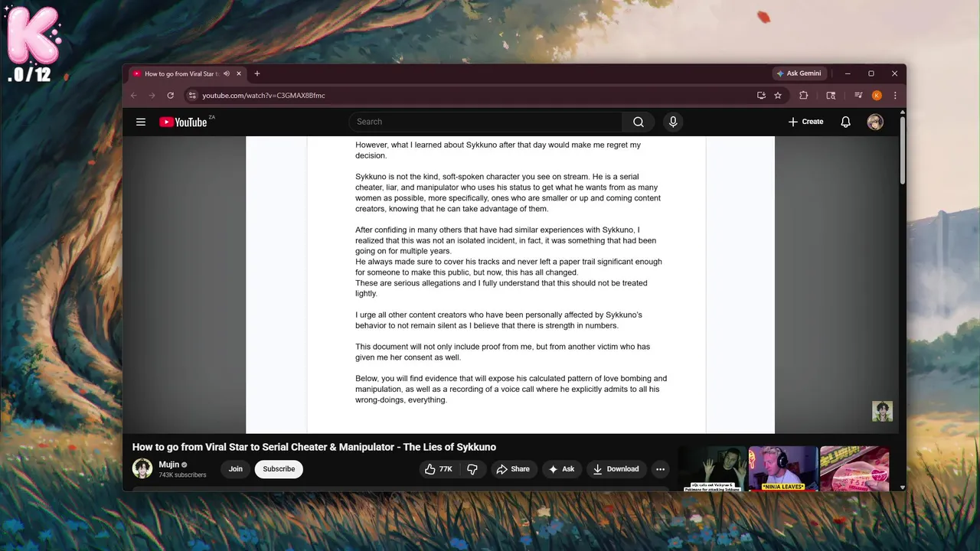The image size is (980, 551).
Task: Open the Create menu
Action: click(x=805, y=122)
